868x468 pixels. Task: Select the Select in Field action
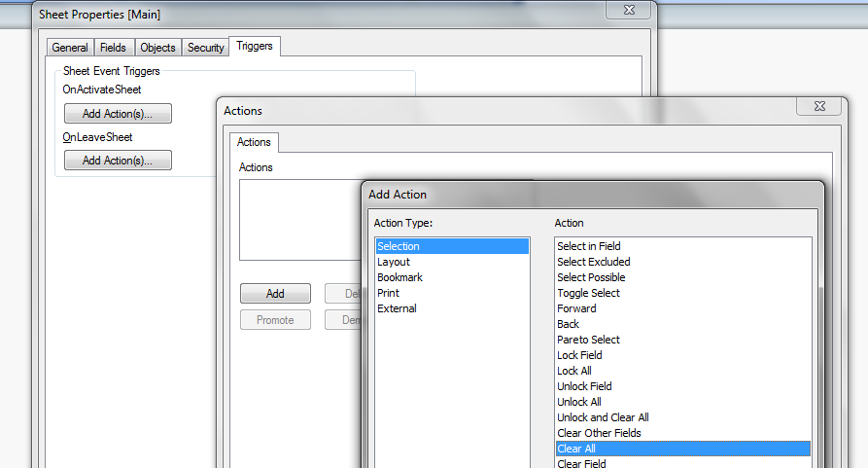(683, 246)
